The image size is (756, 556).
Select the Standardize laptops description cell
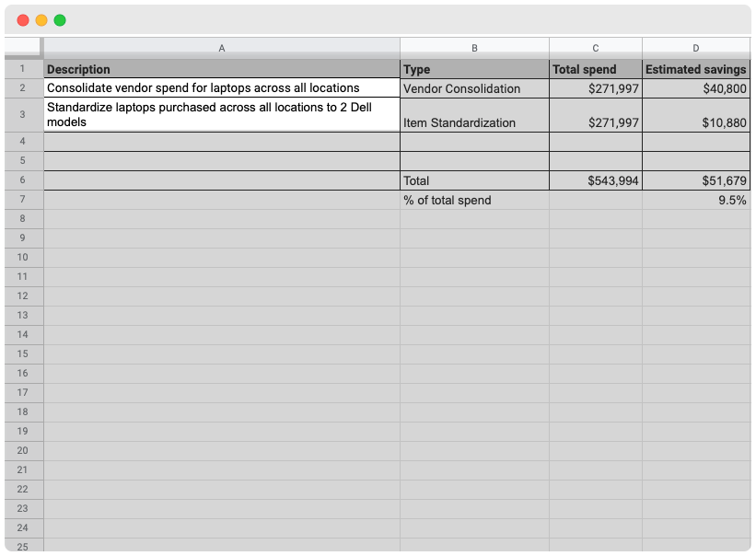pos(221,114)
